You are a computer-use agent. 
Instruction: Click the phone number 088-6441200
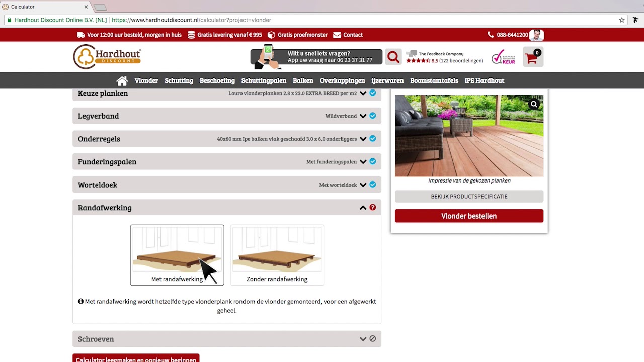tap(512, 35)
